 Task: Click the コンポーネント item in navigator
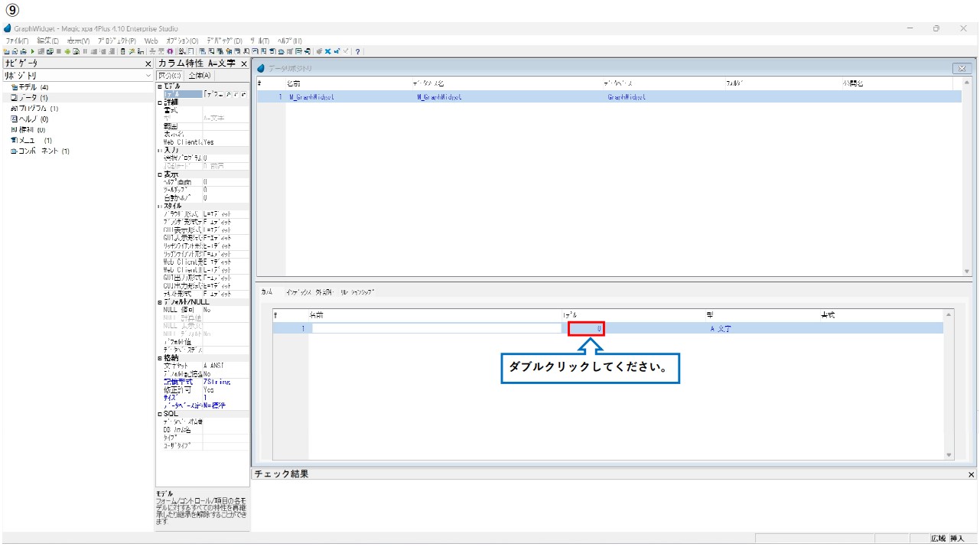43,151
